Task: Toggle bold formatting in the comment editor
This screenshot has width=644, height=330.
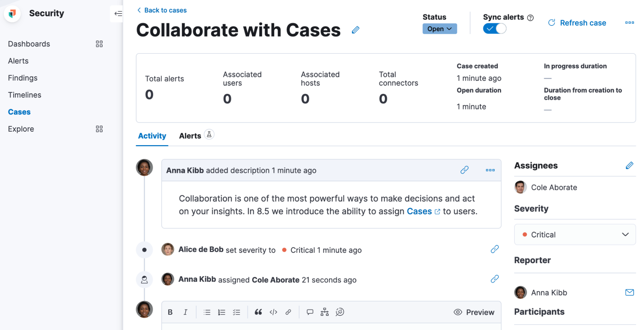Action: 170,312
